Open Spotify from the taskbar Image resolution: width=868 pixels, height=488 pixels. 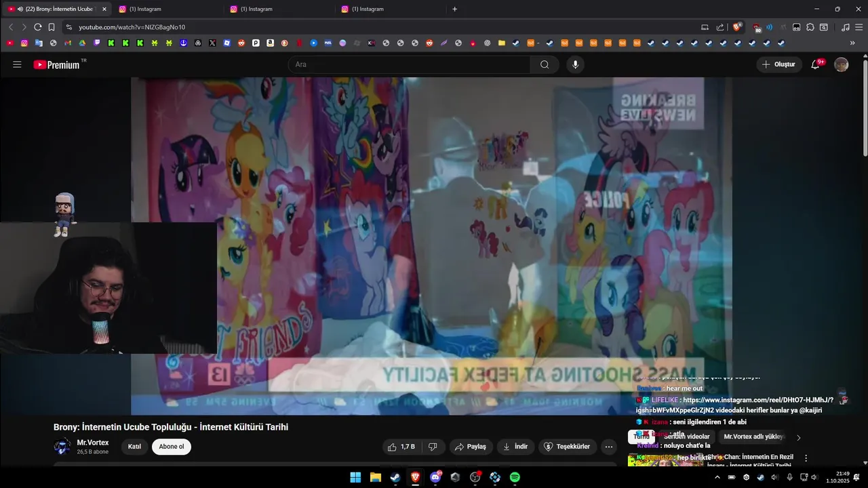(x=515, y=477)
